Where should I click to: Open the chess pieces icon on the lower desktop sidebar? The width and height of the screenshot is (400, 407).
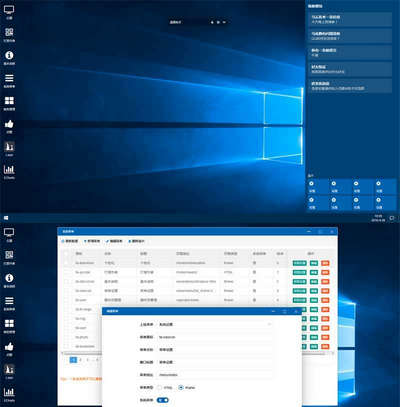coord(9,369)
